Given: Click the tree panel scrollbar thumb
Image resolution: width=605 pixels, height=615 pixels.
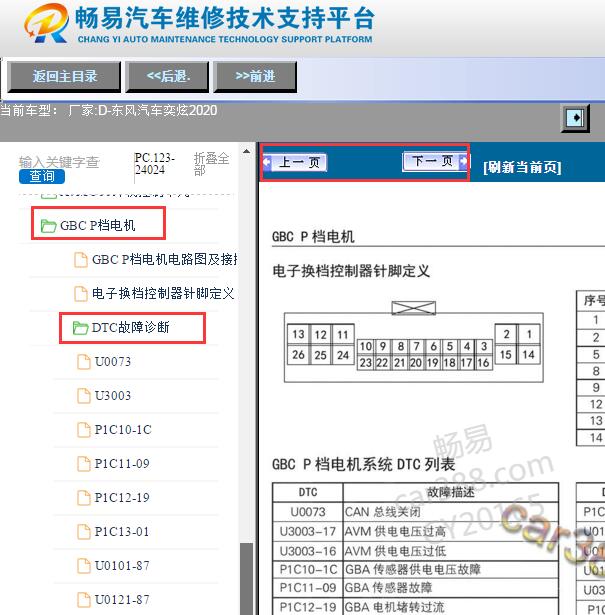Looking at the screenshot, I should [x=246, y=579].
